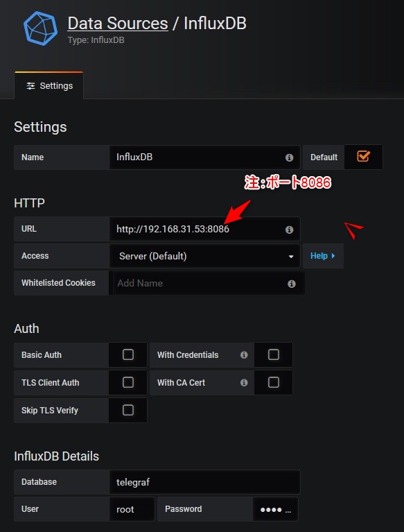The image size is (404, 532).
Task: Expand the Help section next to Access
Action: (x=323, y=256)
